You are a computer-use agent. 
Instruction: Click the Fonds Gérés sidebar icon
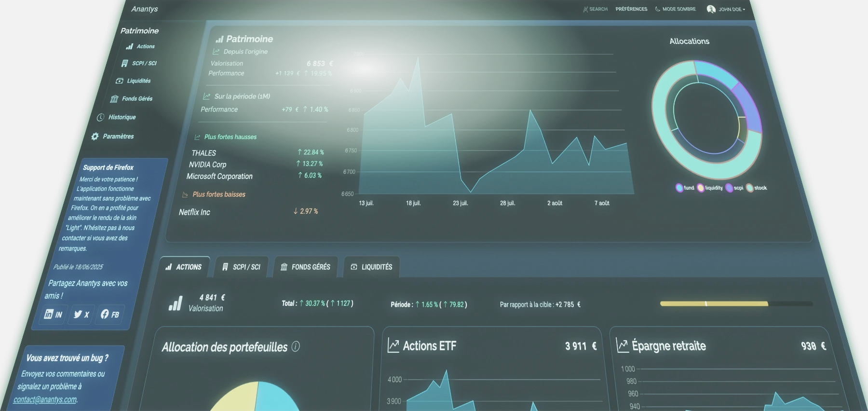coord(114,99)
